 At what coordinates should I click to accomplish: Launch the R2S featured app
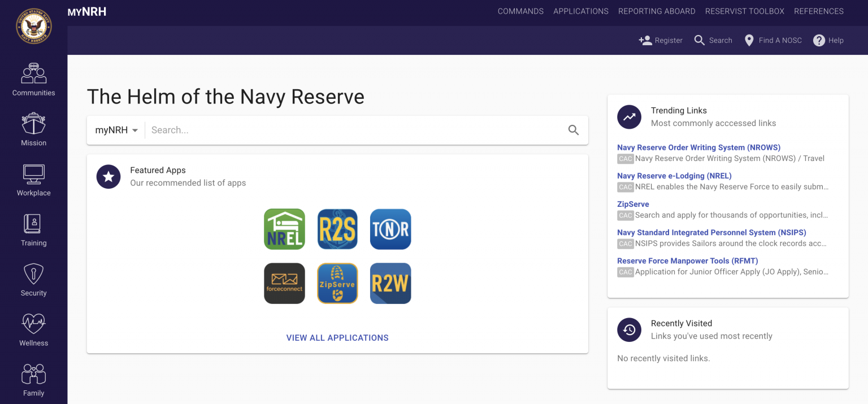(337, 229)
